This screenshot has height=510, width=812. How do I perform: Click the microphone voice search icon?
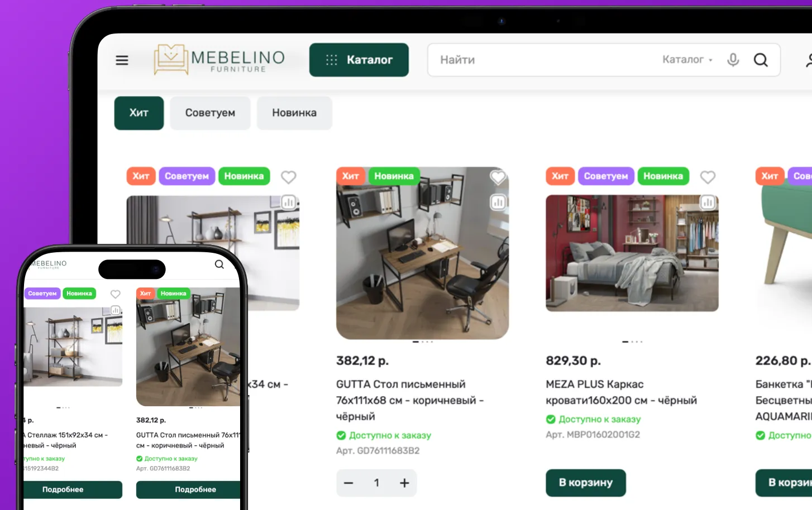pos(733,60)
